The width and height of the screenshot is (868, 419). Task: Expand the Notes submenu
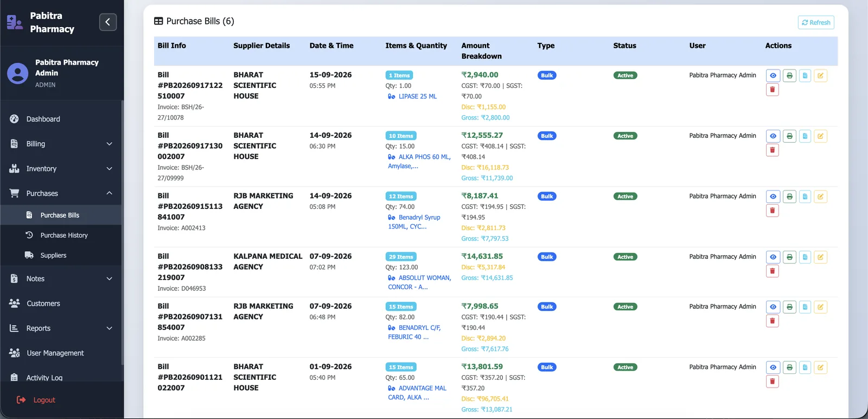[x=61, y=278]
